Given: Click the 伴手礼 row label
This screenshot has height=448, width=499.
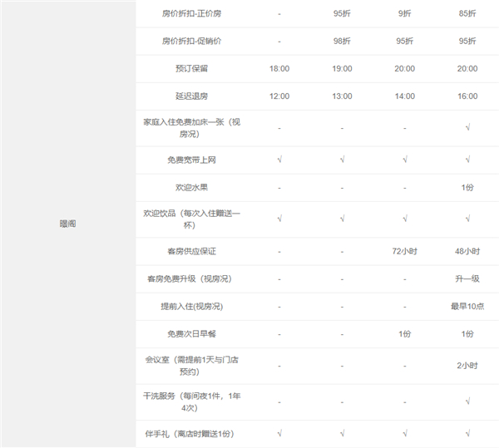Looking at the screenshot, I should click(x=191, y=433).
